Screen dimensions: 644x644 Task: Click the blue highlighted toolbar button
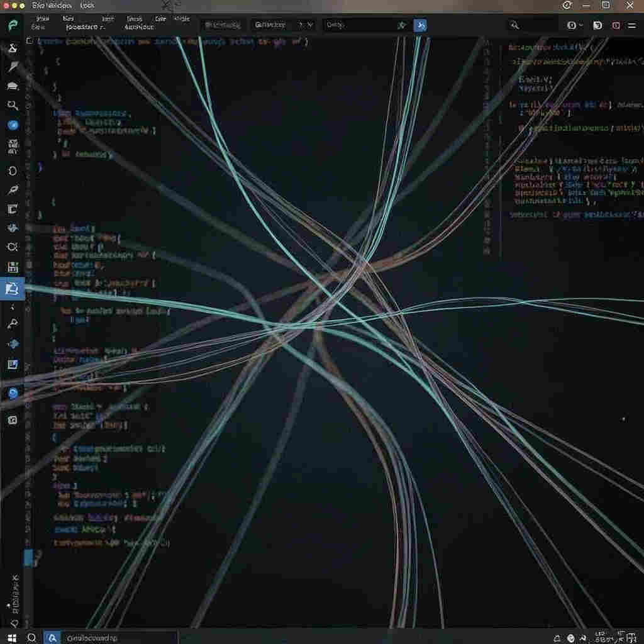(x=419, y=25)
